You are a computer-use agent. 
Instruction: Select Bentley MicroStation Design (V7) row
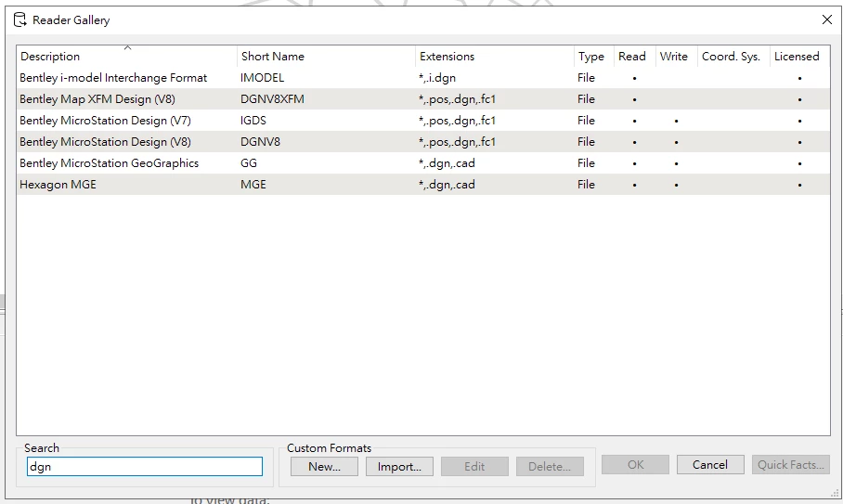423,121
